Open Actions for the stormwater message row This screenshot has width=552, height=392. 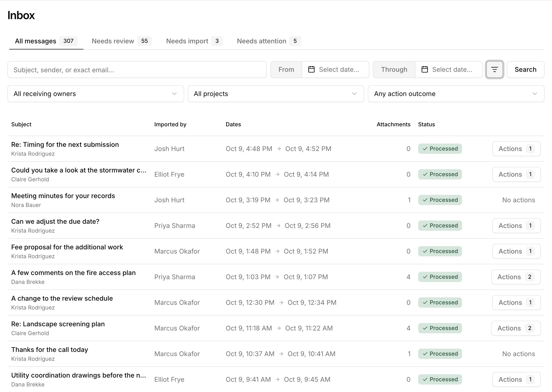[516, 174]
